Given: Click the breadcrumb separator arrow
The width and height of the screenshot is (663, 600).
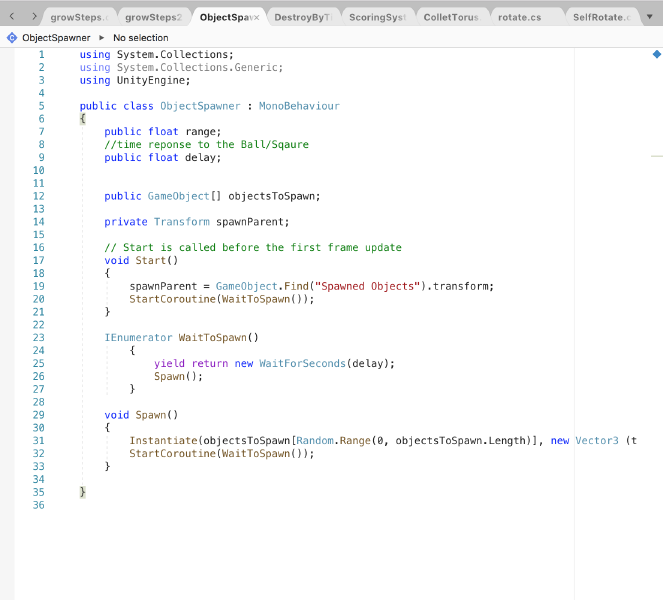Looking at the screenshot, I should pyautogui.click(x=101, y=38).
